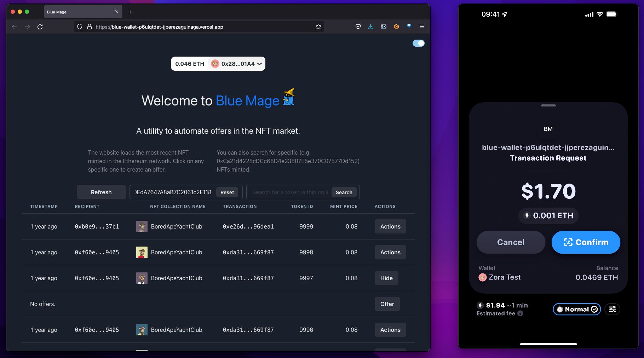Click the TOKEN ID column header
The width and height of the screenshot is (644, 358).
pos(302,206)
